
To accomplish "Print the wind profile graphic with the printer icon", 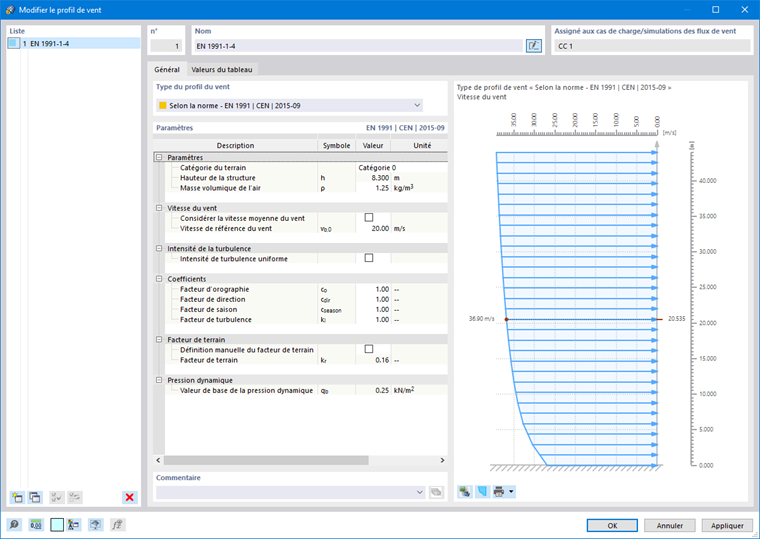I will (499, 492).
